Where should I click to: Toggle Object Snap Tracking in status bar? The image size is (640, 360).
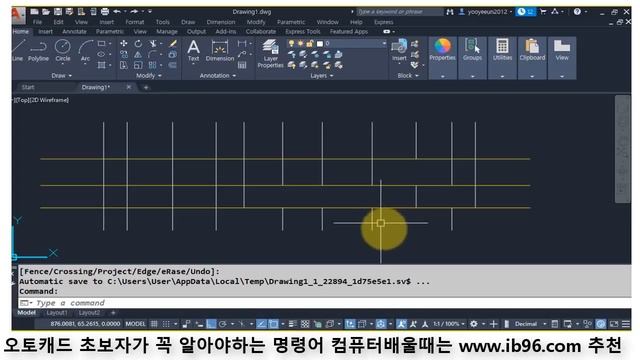[262, 324]
